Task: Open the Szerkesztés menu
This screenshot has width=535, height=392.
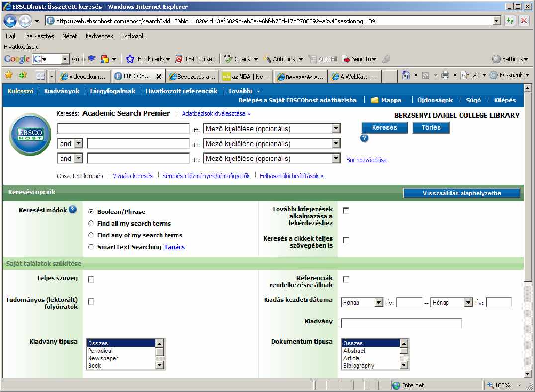Action: pos(39,36)
